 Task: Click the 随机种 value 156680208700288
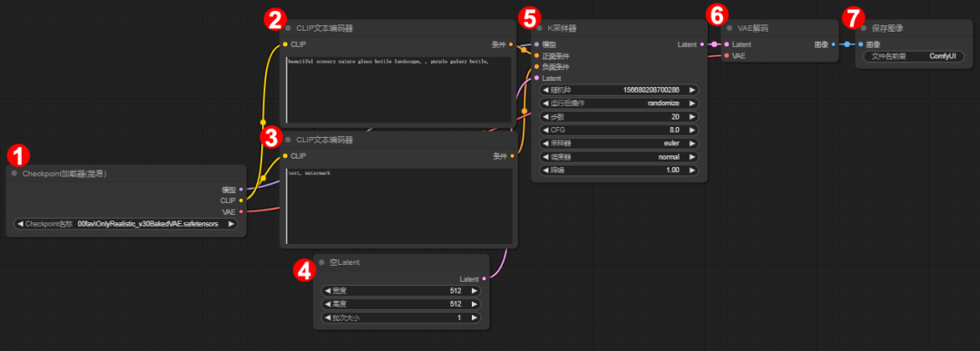coord(652,90)
